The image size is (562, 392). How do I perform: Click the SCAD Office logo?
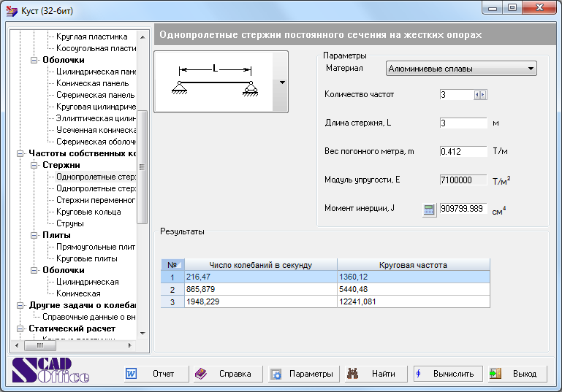coord(51,372)
